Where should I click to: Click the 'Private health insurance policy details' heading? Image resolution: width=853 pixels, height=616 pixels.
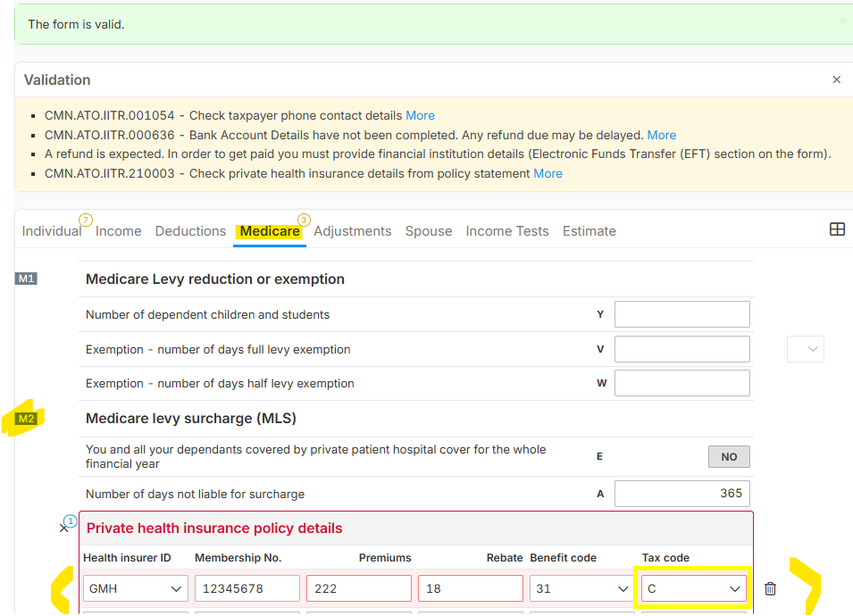point(214,528)
